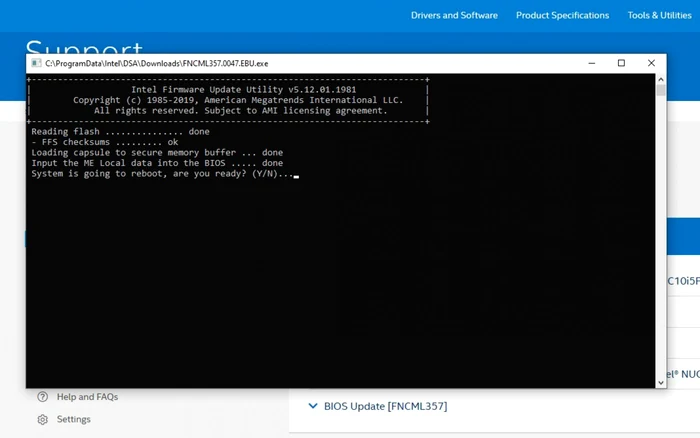
Task: Open Help and FAQs link
Action: (x=88, y=396)
